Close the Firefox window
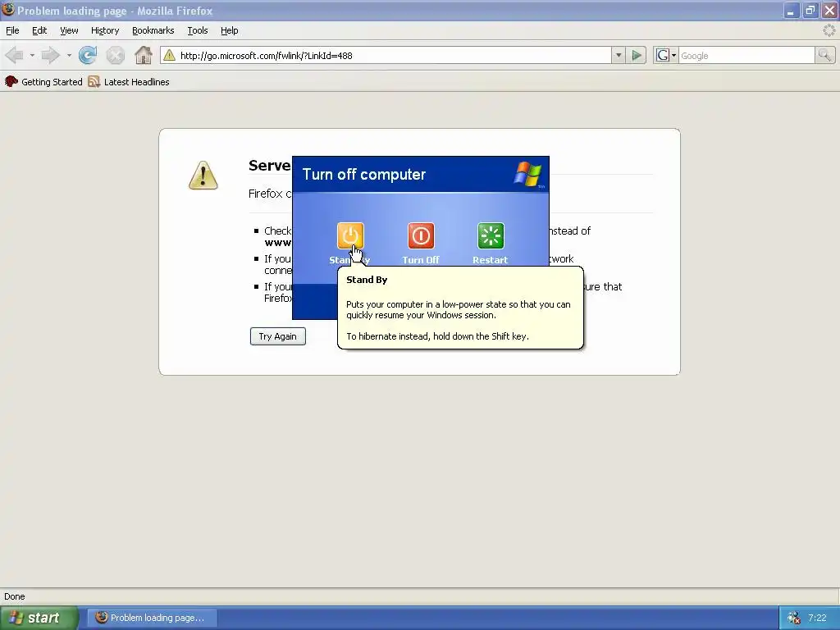 (829, 10)
